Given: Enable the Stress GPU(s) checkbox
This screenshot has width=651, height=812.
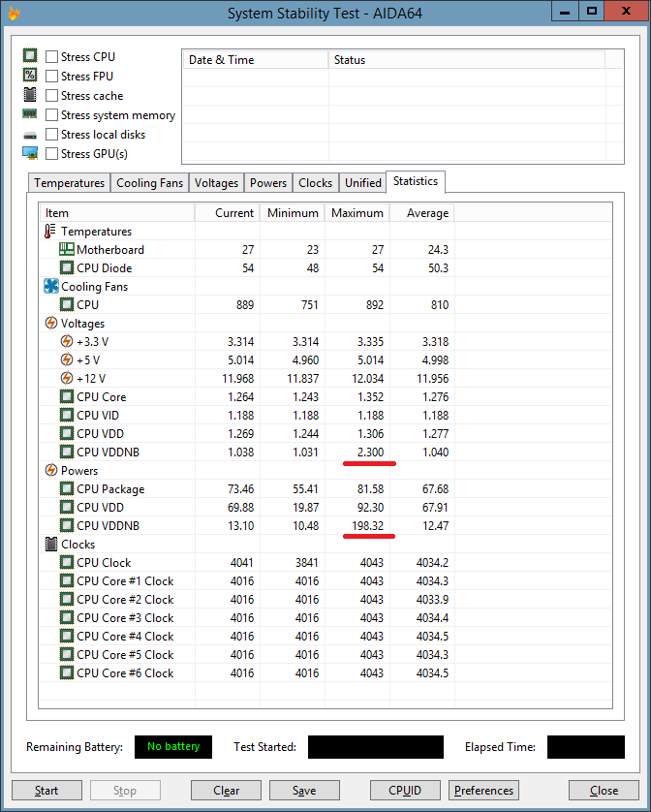Looking at the screenshot, I should point(51,154).
